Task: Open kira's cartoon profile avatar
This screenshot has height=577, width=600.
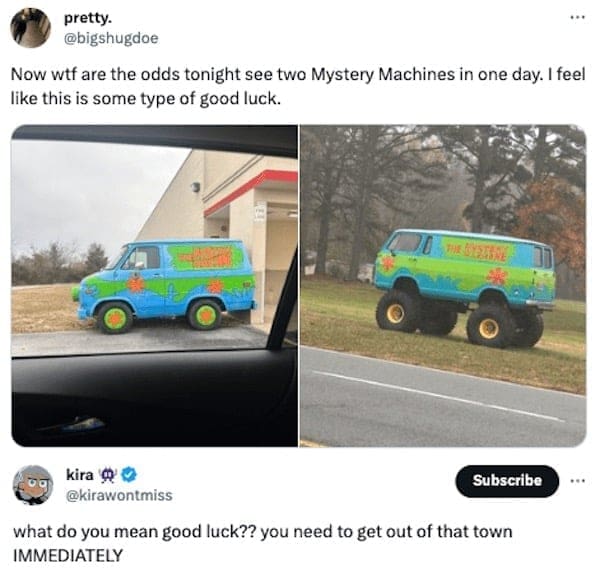Action: click(x=33, y=485)
